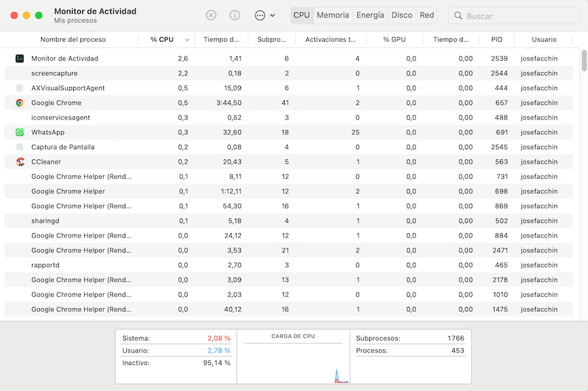Click the CCleaner icon in the list

pos(20,162)
